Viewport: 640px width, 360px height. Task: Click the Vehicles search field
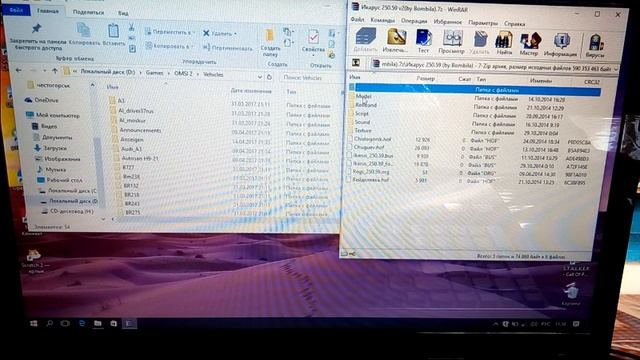click(x=310, y=78)
